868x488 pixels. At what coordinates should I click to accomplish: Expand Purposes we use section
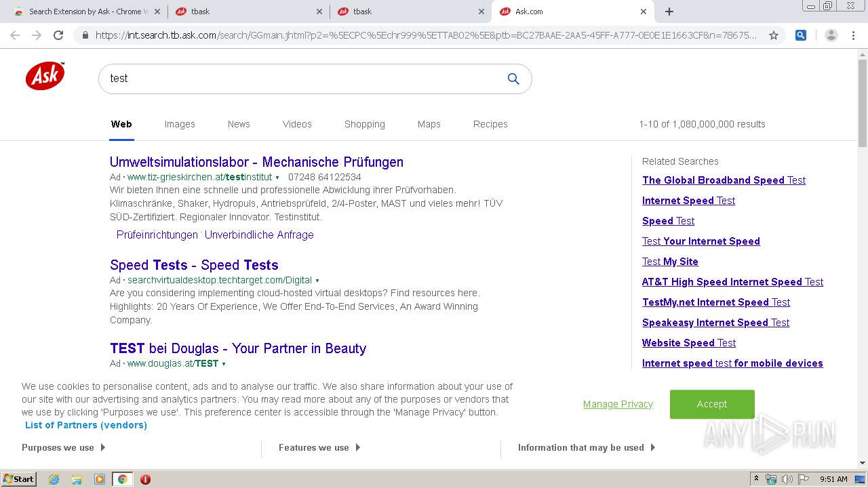(x=64, y=447)
